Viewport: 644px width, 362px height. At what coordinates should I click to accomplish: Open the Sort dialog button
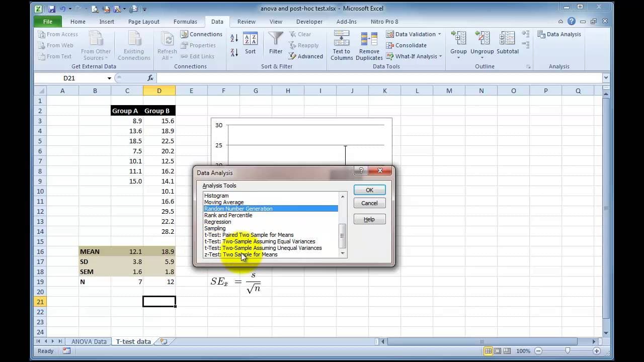tap(250, 44)
